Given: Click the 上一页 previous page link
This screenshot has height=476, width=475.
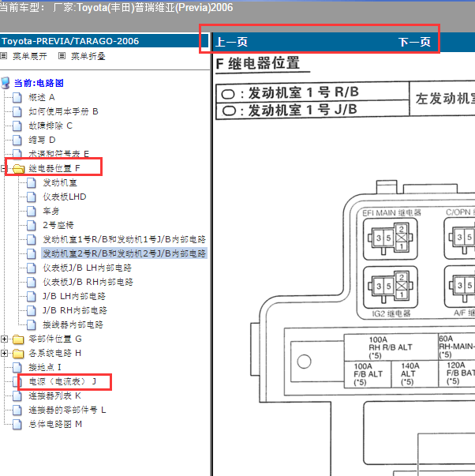Looking at the screenshot, I should (x=231, y=42).
